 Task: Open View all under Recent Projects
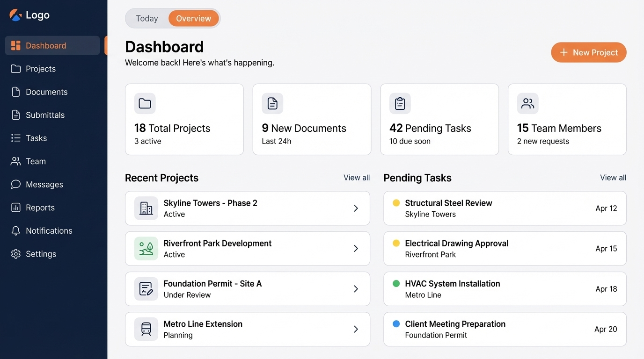click(356, 178)
